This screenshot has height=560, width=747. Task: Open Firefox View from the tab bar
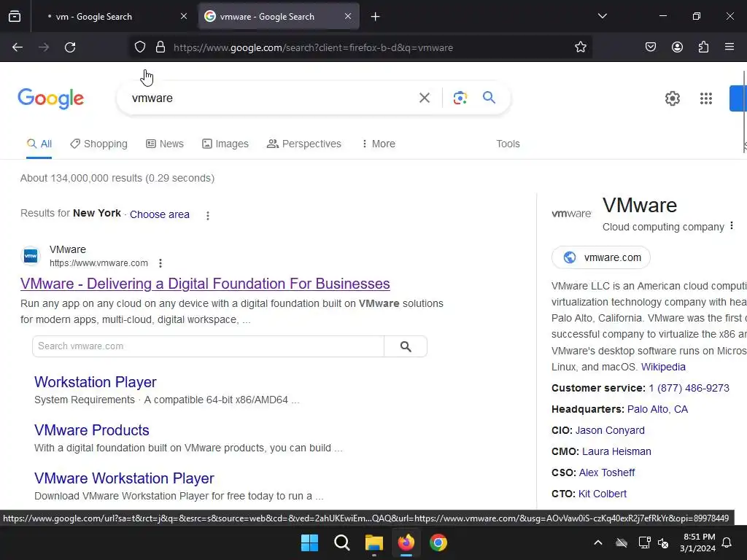click(15, 16)
